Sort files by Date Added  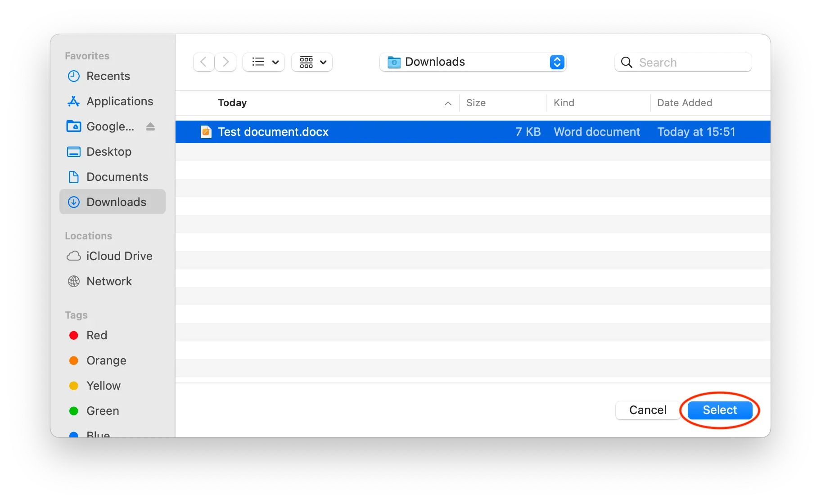(x=684, y=103)
